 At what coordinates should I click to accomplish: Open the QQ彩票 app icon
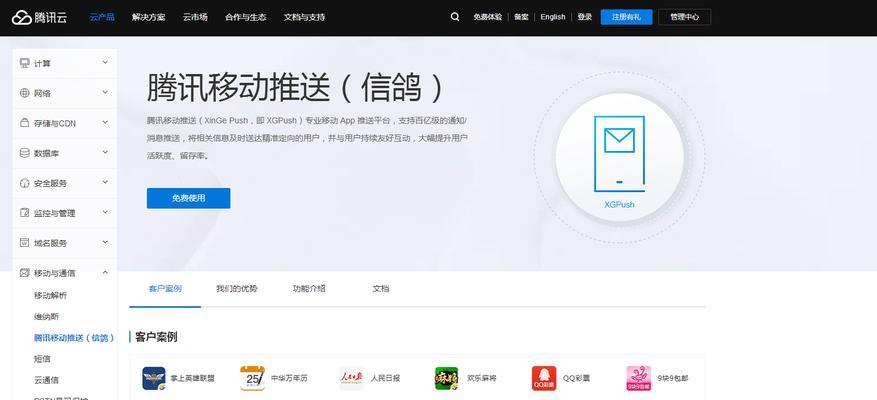point(544,378)
